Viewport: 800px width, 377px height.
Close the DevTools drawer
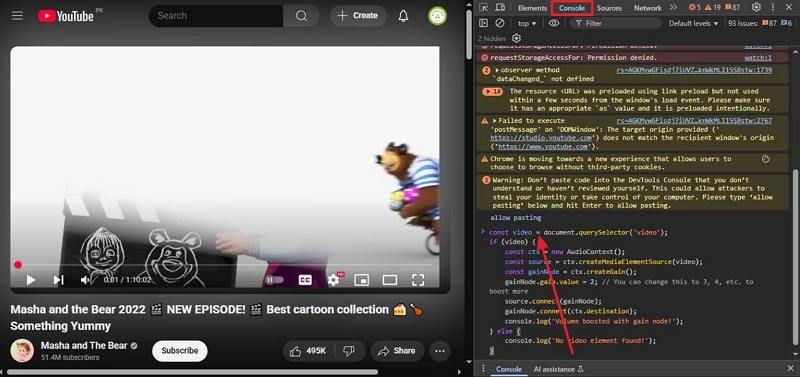tap(790, 369)
